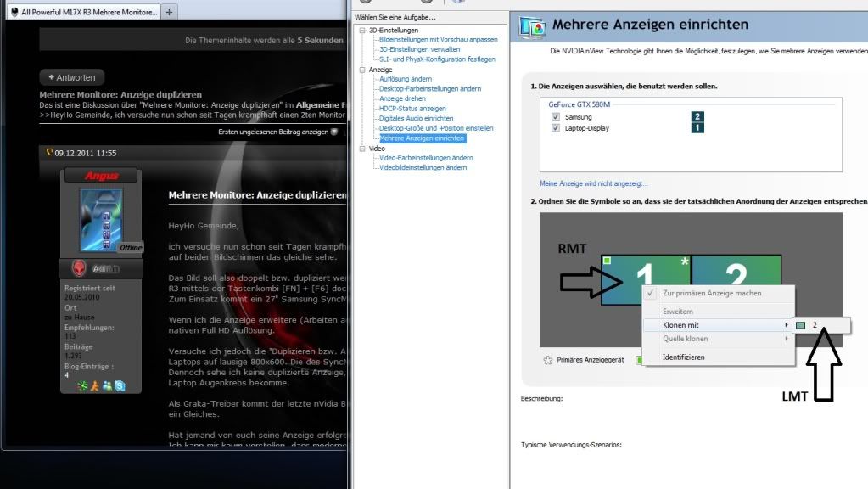Click the post marker icon before 09.12.2011
This screenshot has height=489, width=868.
(x=48, y=153)
